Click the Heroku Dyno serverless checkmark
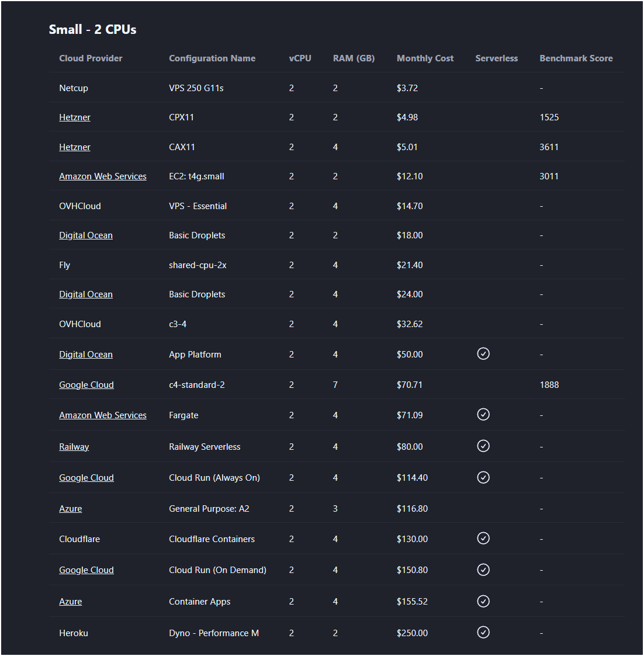Image resolution: width=644 pixels, height=656 pixels. tap(483, 632)
